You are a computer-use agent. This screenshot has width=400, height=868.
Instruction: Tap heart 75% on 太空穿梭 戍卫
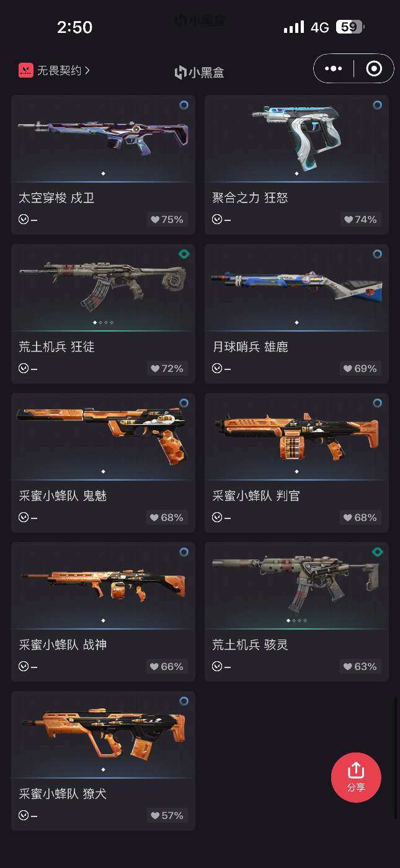(x=167, y=219)
